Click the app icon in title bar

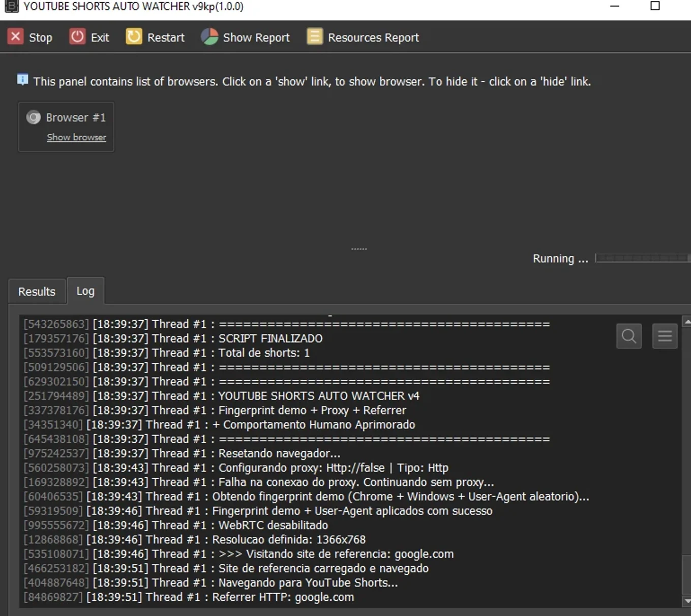pos(11,6)
